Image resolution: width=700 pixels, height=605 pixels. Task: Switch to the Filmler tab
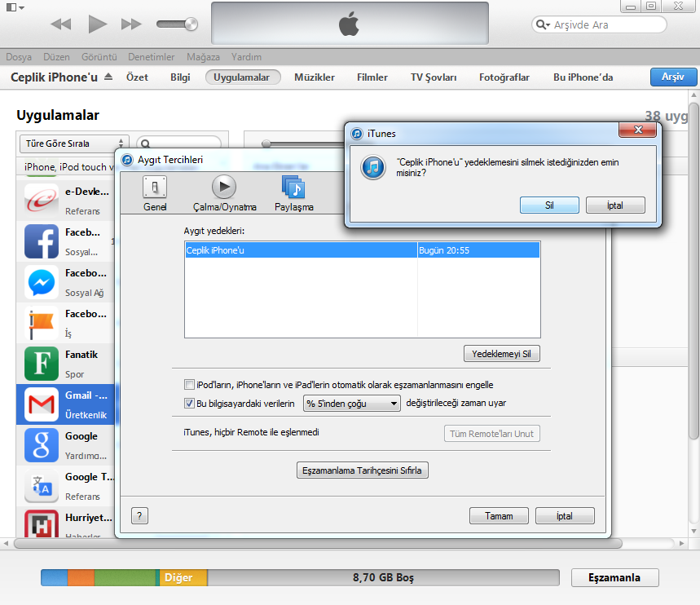click(372, 77)
